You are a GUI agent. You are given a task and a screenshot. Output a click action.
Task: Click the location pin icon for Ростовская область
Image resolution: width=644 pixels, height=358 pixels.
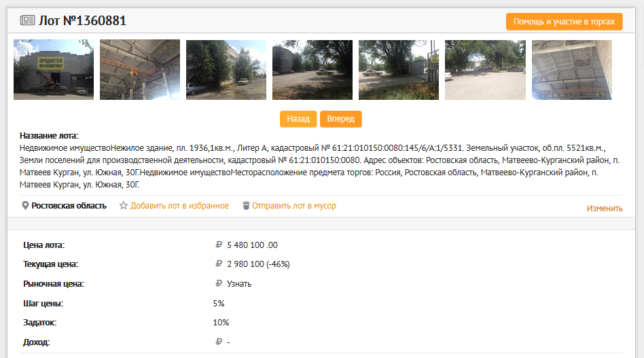(x=25, y=206)
